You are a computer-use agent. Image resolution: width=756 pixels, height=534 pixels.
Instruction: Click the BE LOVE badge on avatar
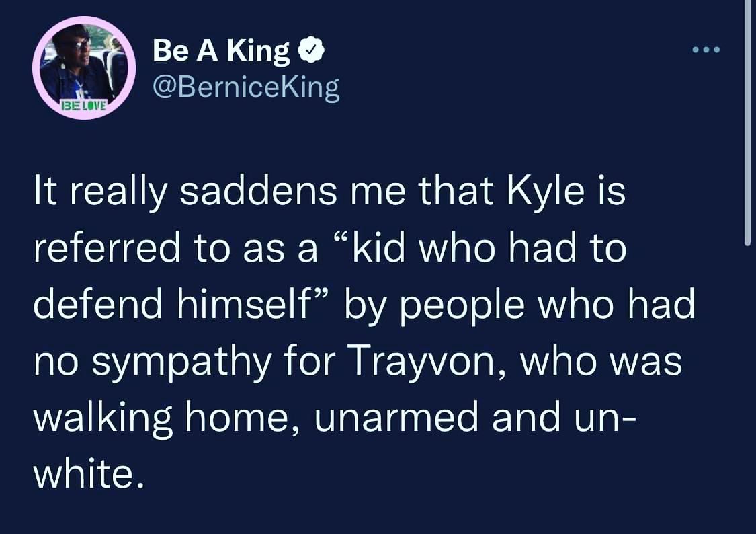(x=83, y=105)
